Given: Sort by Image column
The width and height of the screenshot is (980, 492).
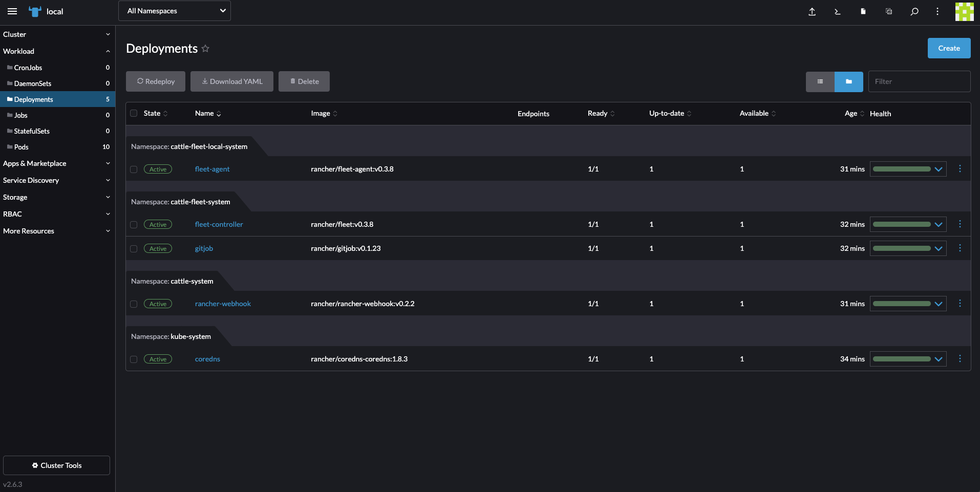Looking at the screenshot, I should pyautogui.click(x=324, y=114).
